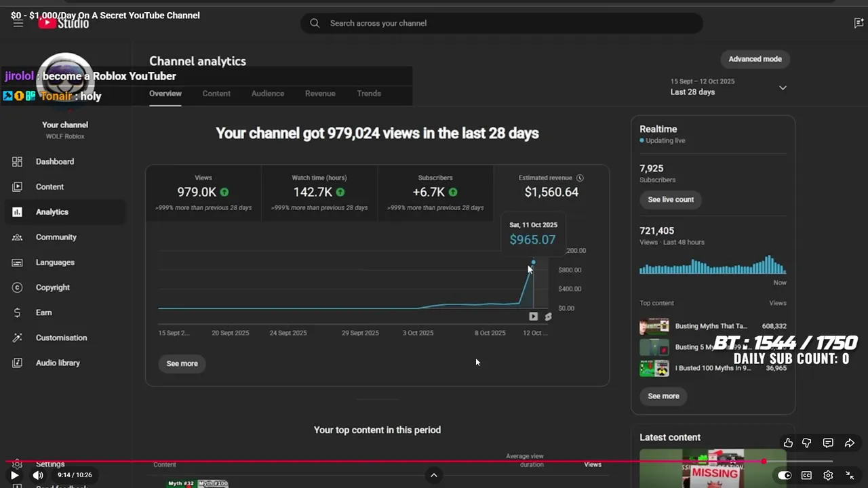Viewport: 868px width, 488px height.
Task: Click the help icon in top right
Action: (x=859, y=23)
